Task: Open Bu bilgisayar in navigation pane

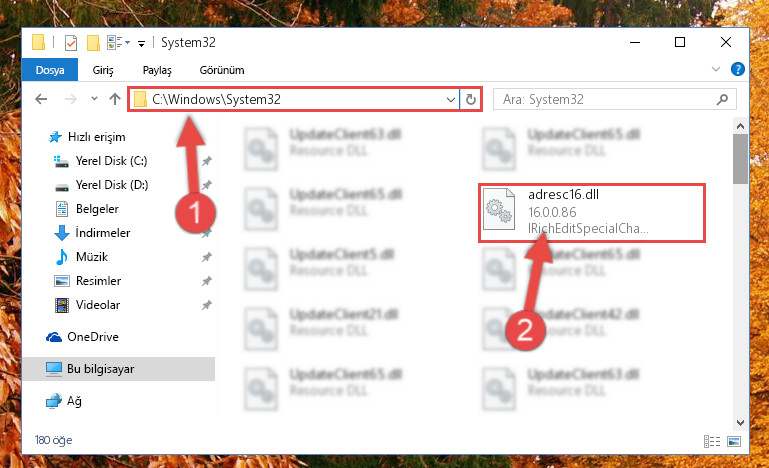Action: 119,369
